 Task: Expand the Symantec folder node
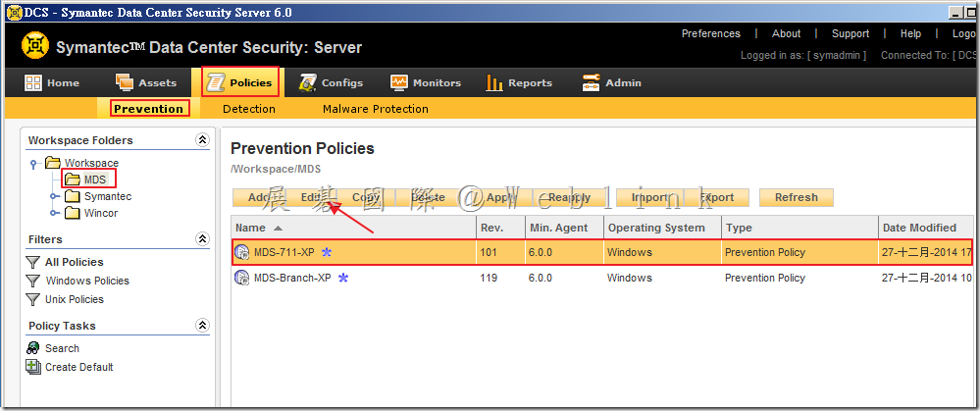tap(55, 197)
